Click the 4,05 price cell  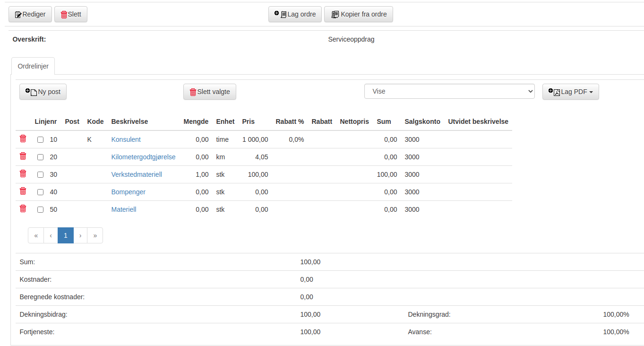pos(262,157)
